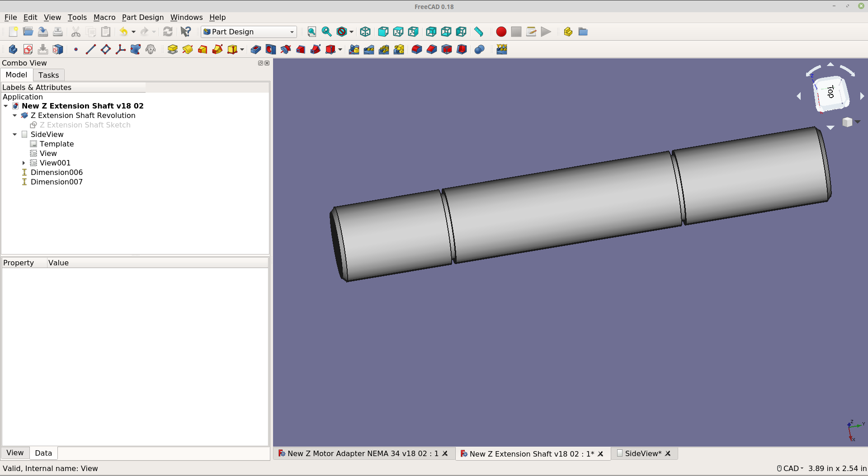Apply the Fillet tool
The image size is (868, 476).
417,49
